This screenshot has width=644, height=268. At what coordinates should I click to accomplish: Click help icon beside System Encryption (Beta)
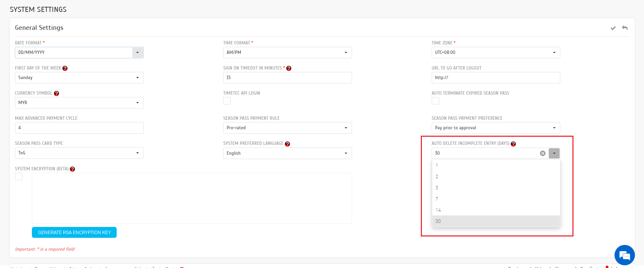(73, 169)
